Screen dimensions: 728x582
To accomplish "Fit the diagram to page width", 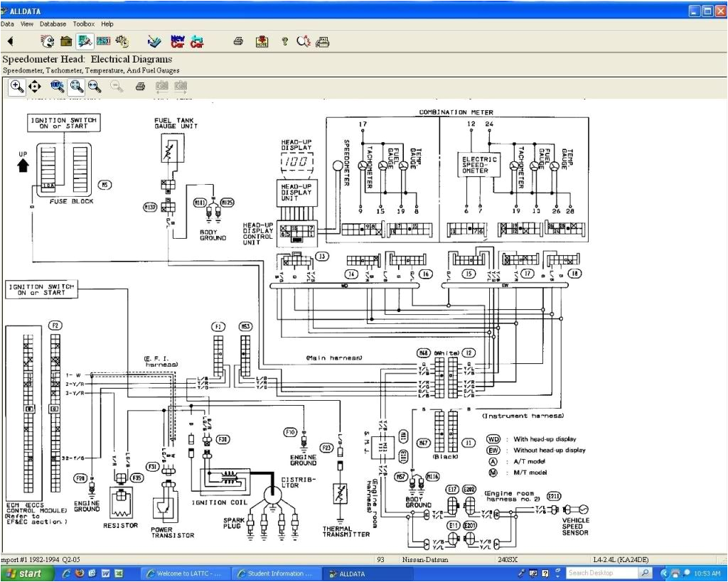I will pos(95,86).
